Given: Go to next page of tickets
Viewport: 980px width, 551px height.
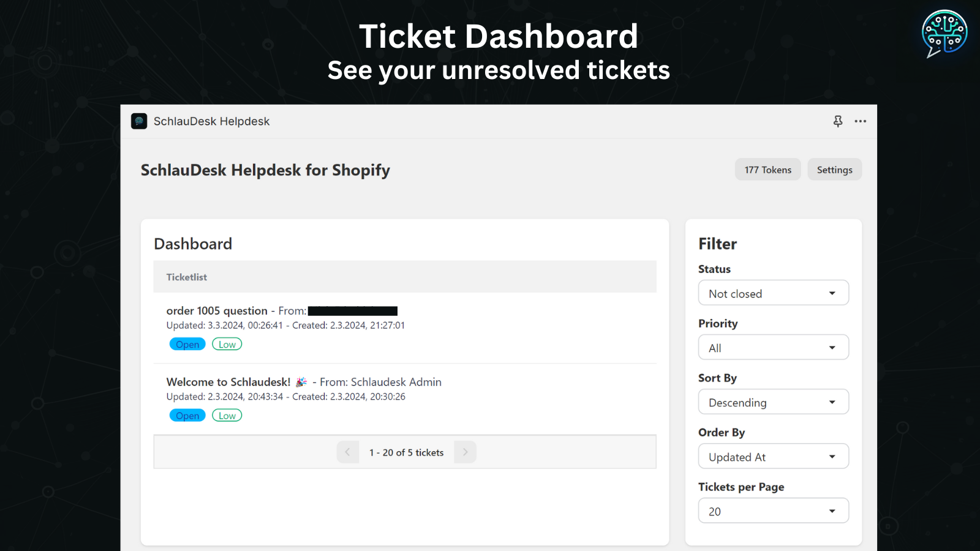Looking at the screenshot, I should [x=465, y=452].
